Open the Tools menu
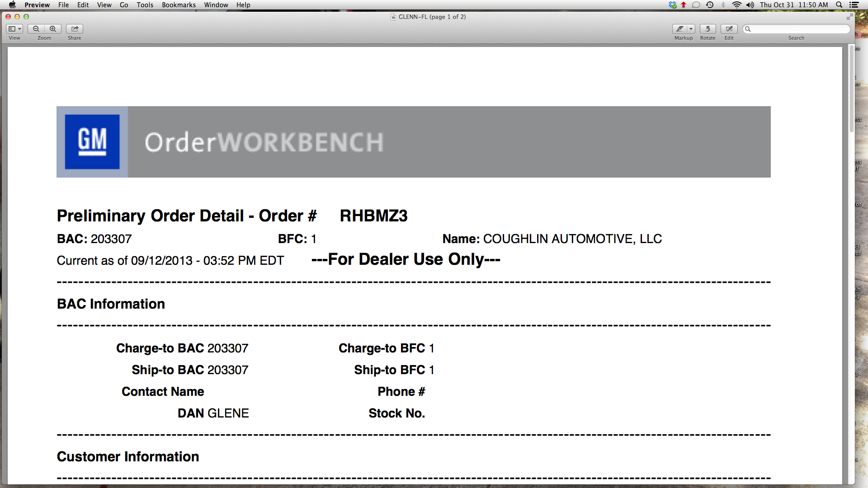 [x=145, y=5]
